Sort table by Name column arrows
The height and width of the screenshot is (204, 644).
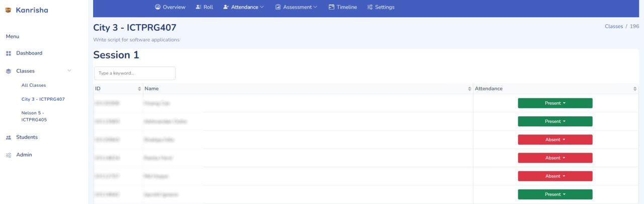(470, 89)
